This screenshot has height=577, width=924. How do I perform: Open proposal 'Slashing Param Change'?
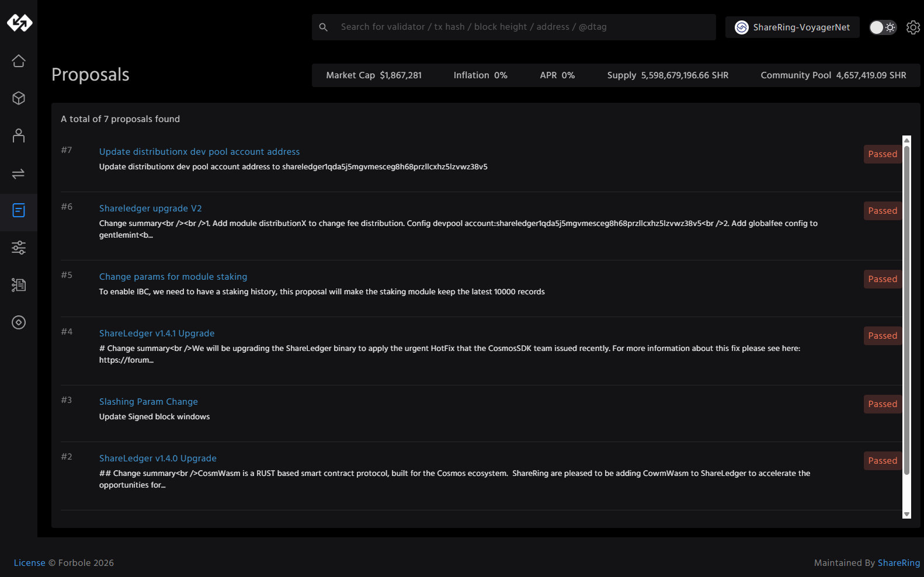click(x=148, y=402)
